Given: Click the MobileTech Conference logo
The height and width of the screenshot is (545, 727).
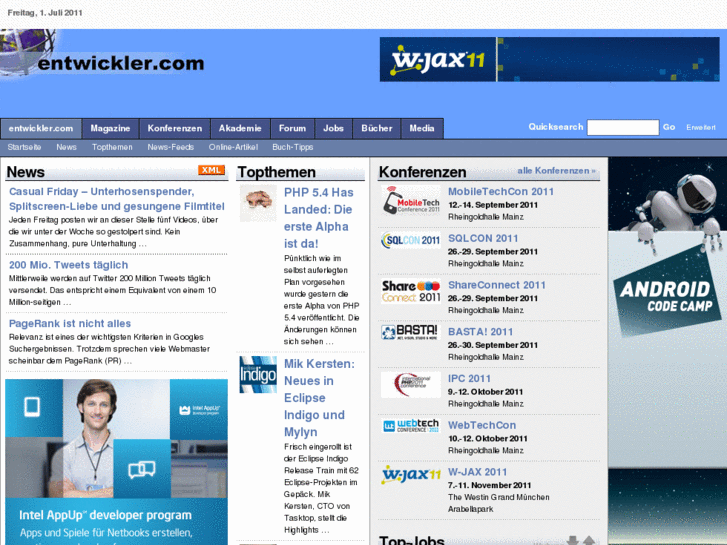Looking at the screenshot, I should point(411,200).
